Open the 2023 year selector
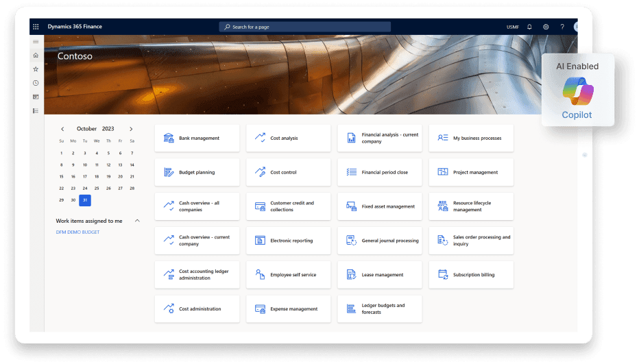Screen dimensions: 639x364 [x=108, y=129]
